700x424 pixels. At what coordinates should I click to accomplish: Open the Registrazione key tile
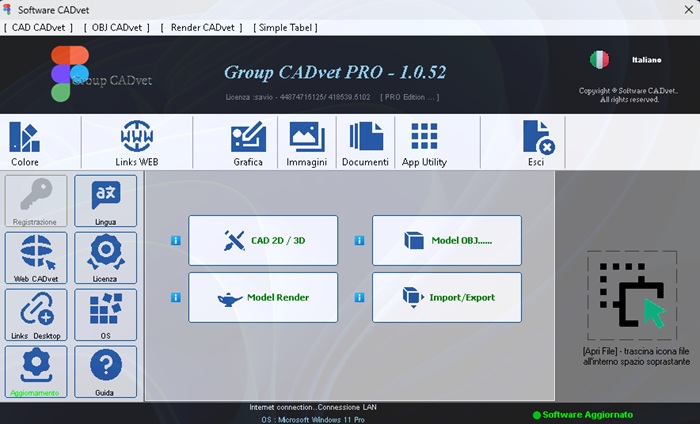click(36, 201)
